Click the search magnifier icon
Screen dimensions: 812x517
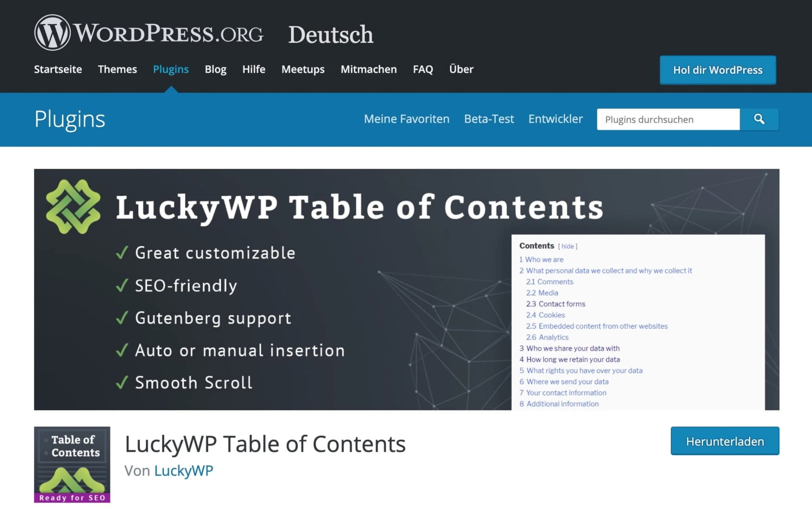click(x=759, y=119)
